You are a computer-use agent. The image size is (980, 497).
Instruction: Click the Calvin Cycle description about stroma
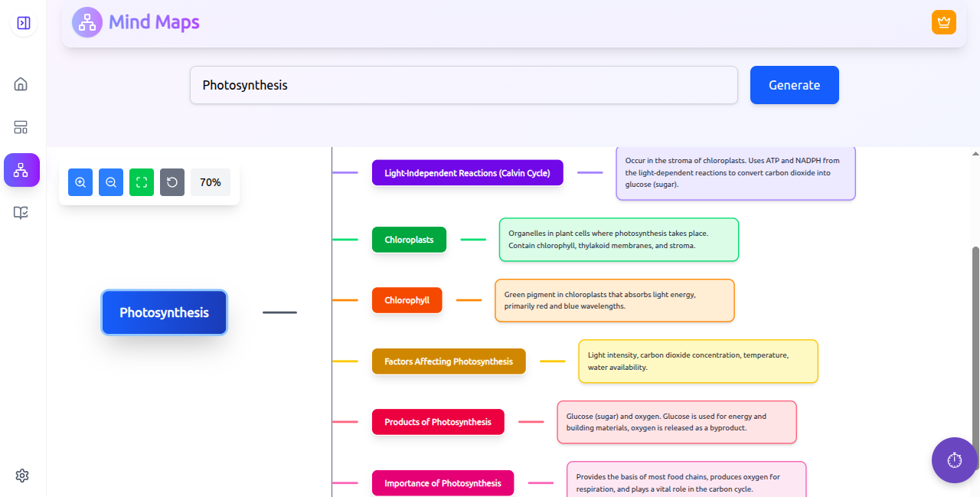(x=736, y=173)
